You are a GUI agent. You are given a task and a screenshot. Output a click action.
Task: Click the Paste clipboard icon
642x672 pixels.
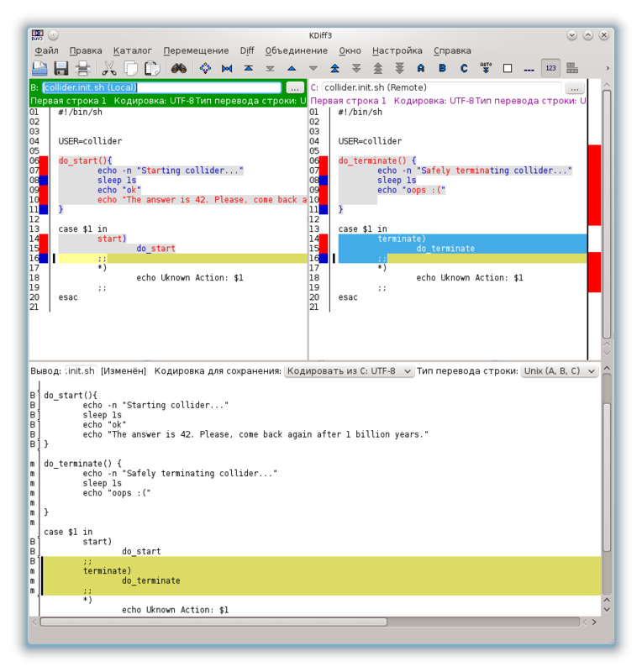pos(152,68)
